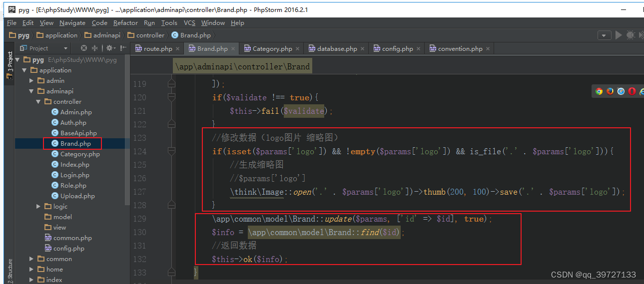Collapse the controller folder
644x284 pixels.
pos(38,102)
